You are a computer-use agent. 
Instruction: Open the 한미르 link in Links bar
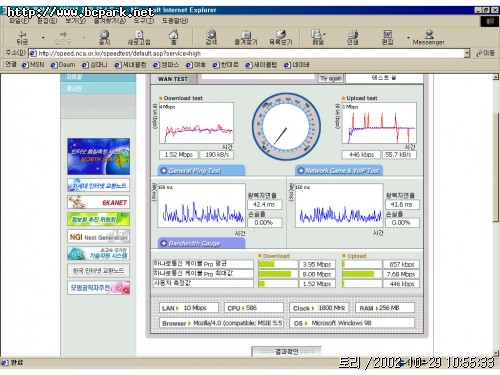226,65
